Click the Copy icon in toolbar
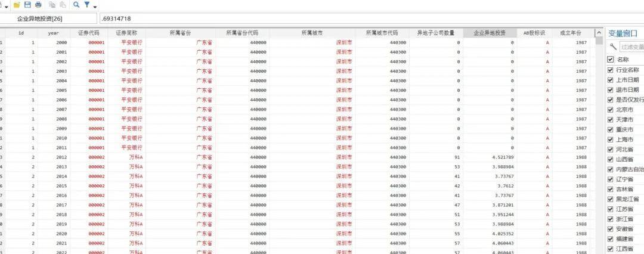The image size is (644, 254). click(x=52, y=5)
